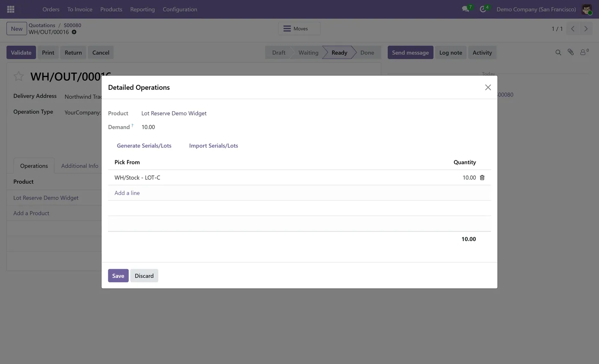Sort by the Quantity column header
This screenshot has width=599, height=364.
pyautogui.click(x=465, y=162)
